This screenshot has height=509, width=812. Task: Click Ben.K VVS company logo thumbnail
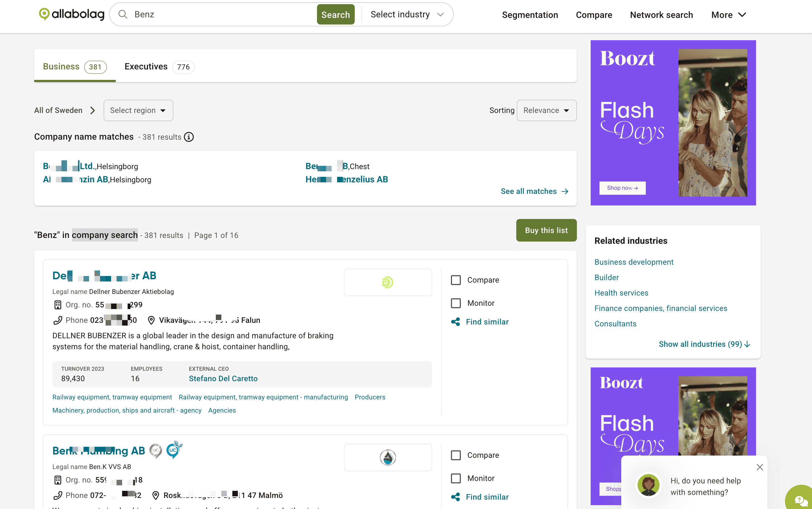[x=388, y=457]
